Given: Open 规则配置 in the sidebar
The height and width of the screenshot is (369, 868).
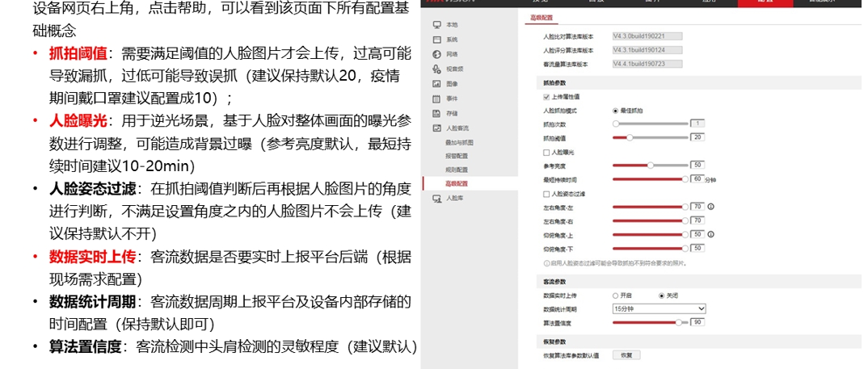Looking at the screenshot, I should click(x=457, y=170).
